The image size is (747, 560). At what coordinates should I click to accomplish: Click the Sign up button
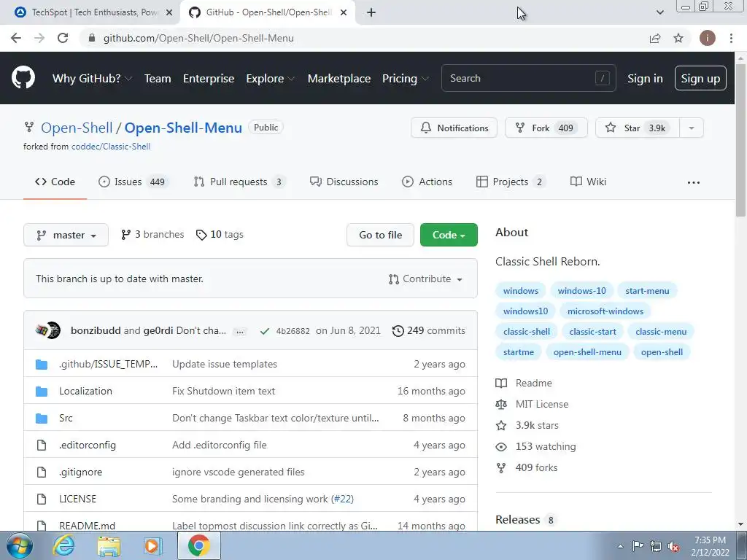coord(700,78)
